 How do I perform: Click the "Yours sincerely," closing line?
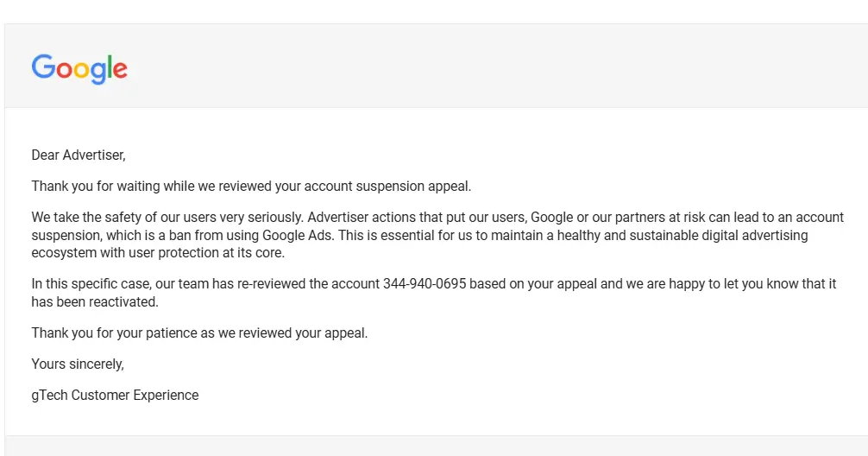click(x=78, y=364)
